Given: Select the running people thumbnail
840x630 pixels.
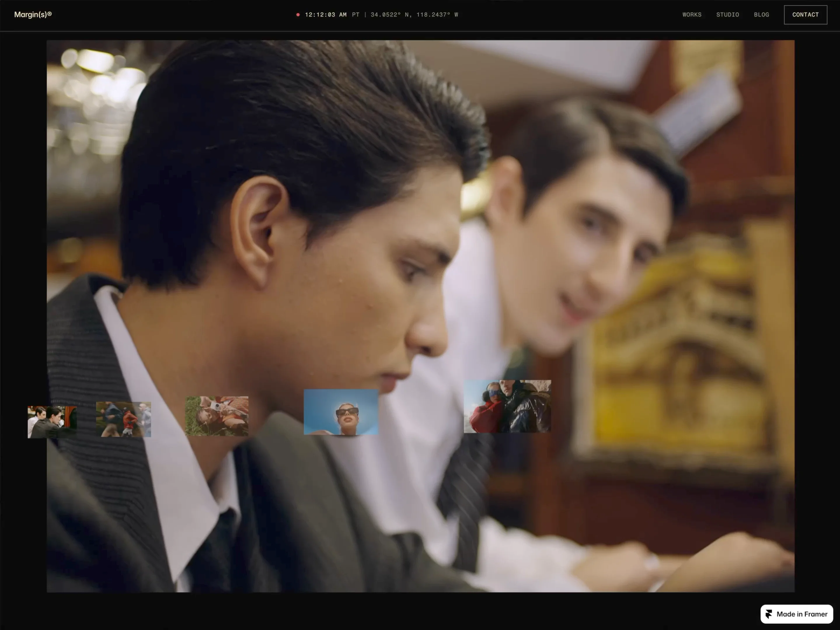Looking at the screenshot, I should (x=123, y=419).
